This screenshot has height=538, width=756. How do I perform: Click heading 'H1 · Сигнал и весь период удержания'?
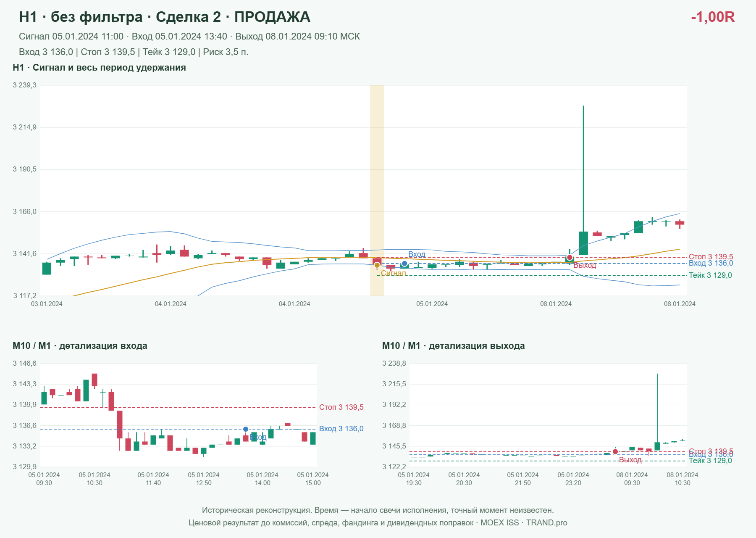99,68
